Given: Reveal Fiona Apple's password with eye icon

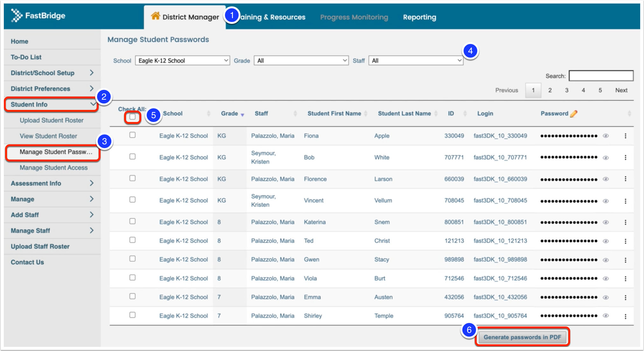Looking at the screenshot, I should point(606,136).
